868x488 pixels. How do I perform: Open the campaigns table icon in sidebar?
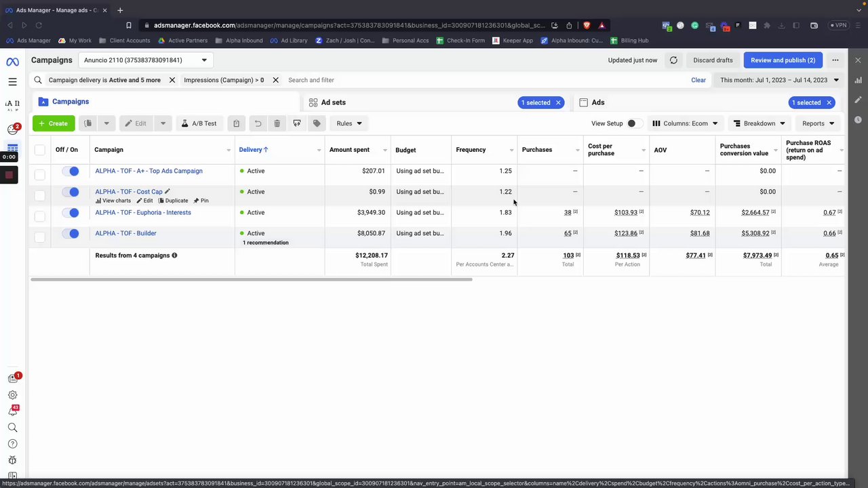tap(12, 148)
